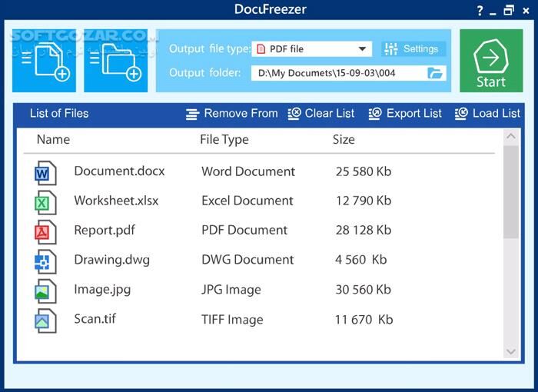This screenshot has height=392, width=538.
Task: Select the TIFF icon for Scan.tif
Action: tap(45, 321)
